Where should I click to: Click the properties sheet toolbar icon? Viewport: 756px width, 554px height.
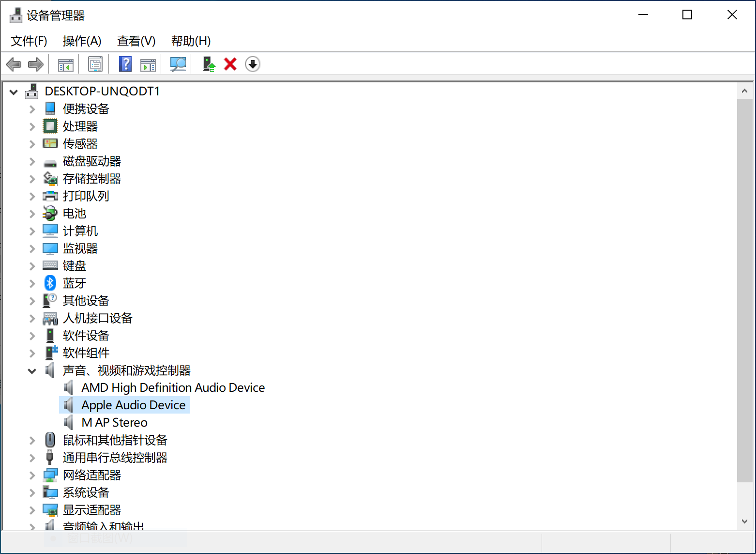coord(95,64)
